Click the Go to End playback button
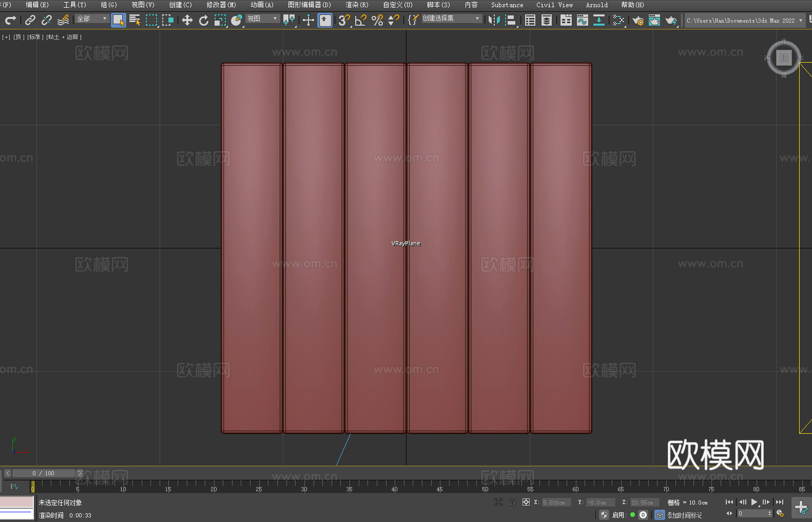The height and width of the screenshot is (522, 812). point(780,502)
